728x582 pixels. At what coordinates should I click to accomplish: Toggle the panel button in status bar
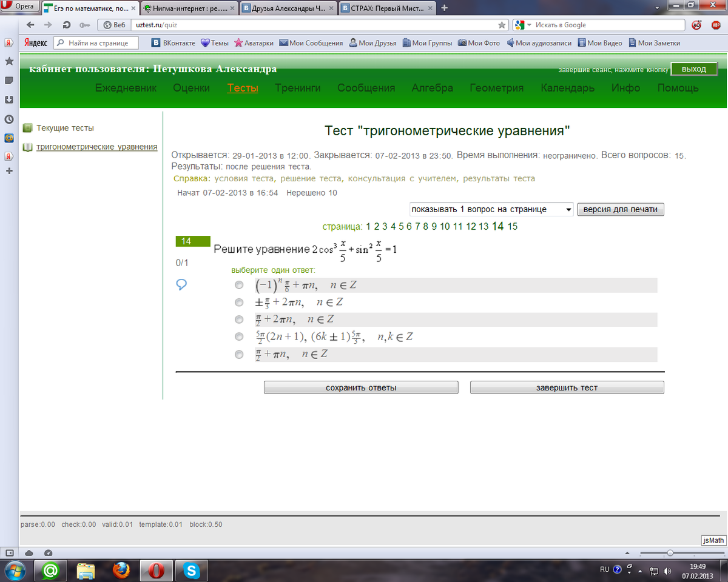(10, 553)
